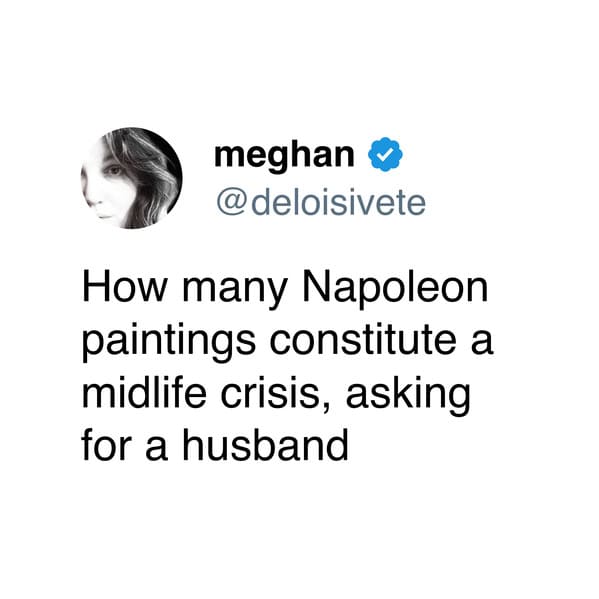The width and height of the screenshot is (599, 599).
Task: Click the word Napoleon in the tweet
Action: [x=395, y=287]
